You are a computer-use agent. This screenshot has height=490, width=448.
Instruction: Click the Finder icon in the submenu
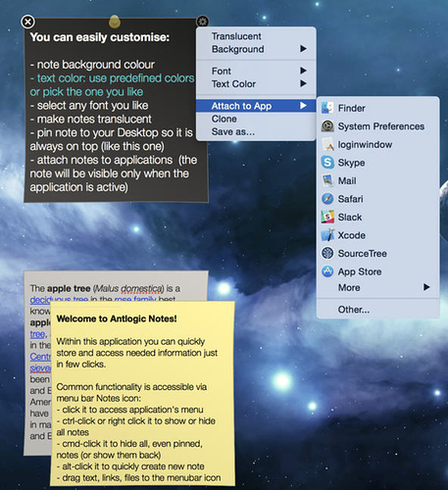[x=327, y=108]
